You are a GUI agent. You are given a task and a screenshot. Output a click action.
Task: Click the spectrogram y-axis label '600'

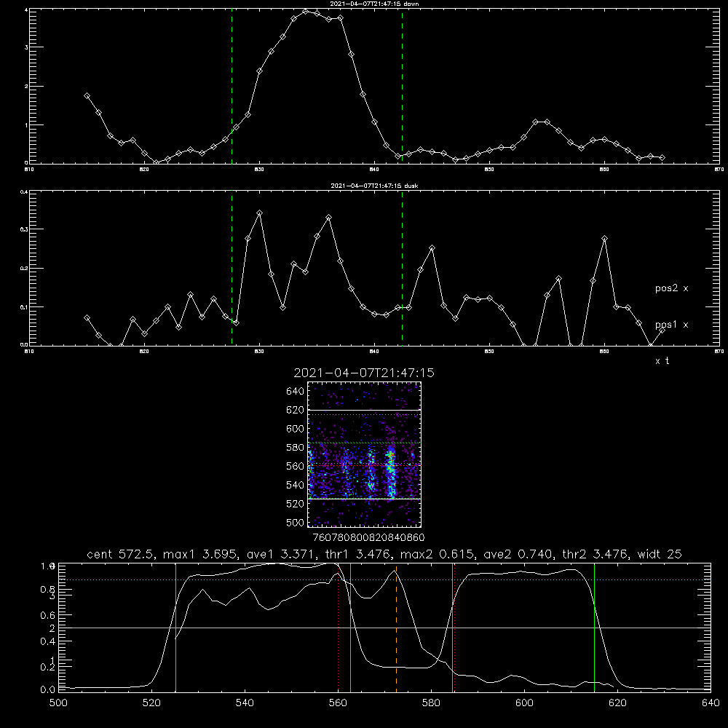click(296, 429)
